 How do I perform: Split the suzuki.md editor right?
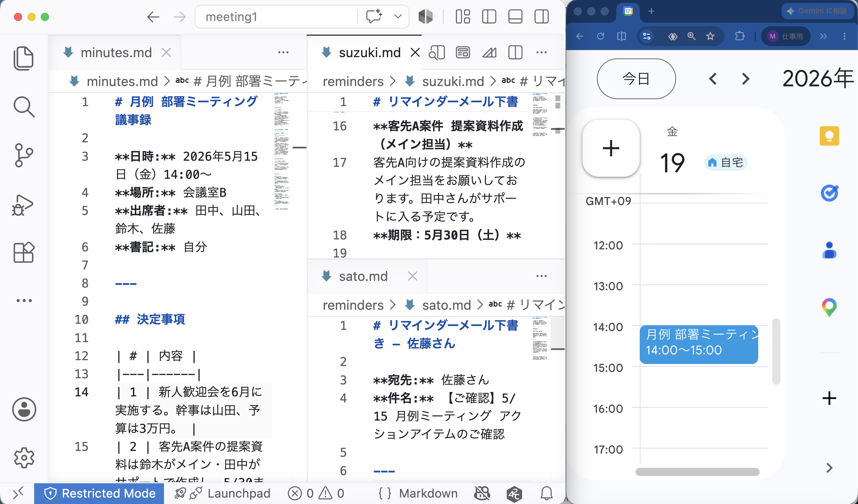click(x=515, y=53)
